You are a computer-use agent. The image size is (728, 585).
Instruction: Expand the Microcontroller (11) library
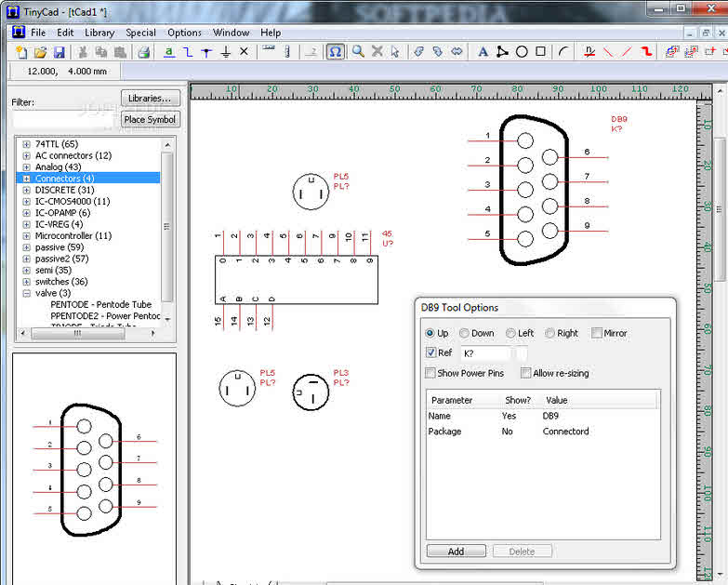pos(26,236)
